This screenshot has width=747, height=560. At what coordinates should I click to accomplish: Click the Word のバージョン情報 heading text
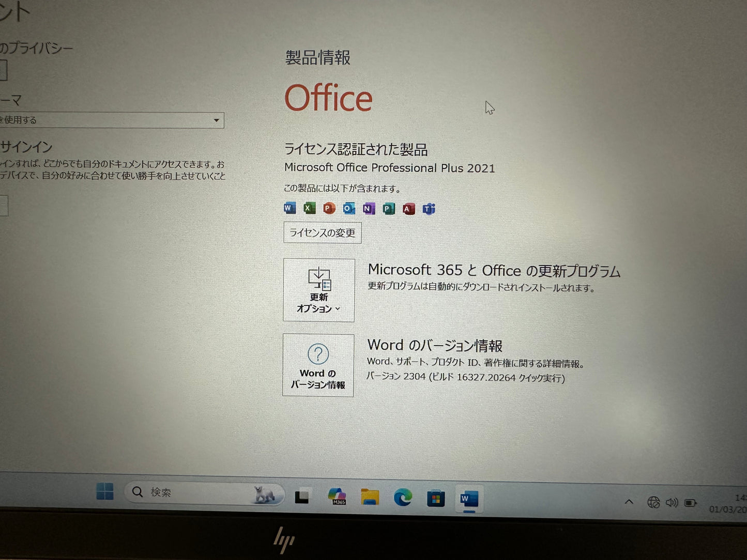coord(435,345)
